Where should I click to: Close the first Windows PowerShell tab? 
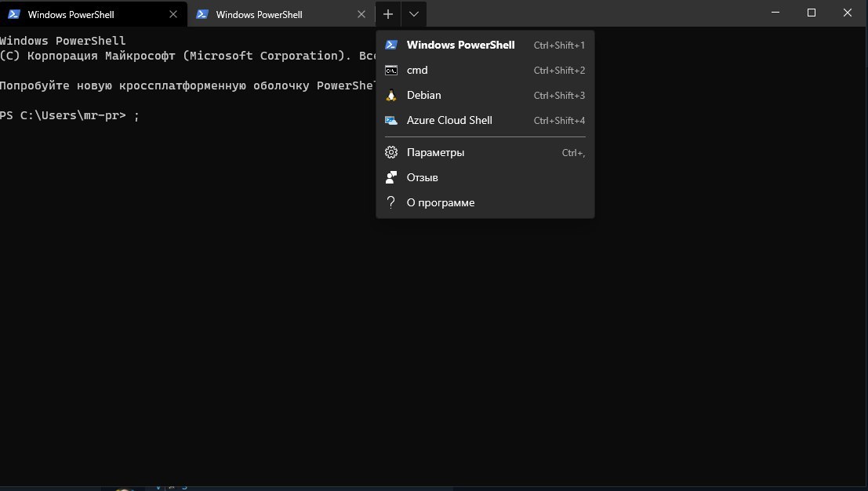coord(173,14)
